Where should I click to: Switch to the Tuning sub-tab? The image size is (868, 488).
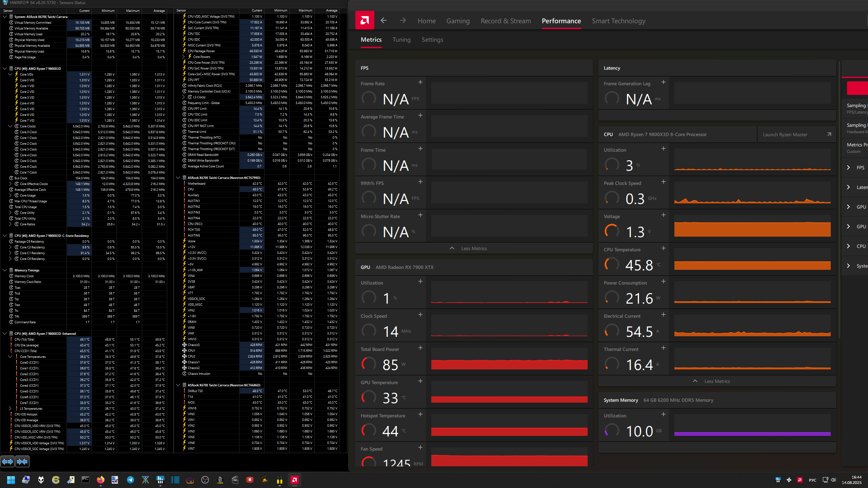(401, 40)
